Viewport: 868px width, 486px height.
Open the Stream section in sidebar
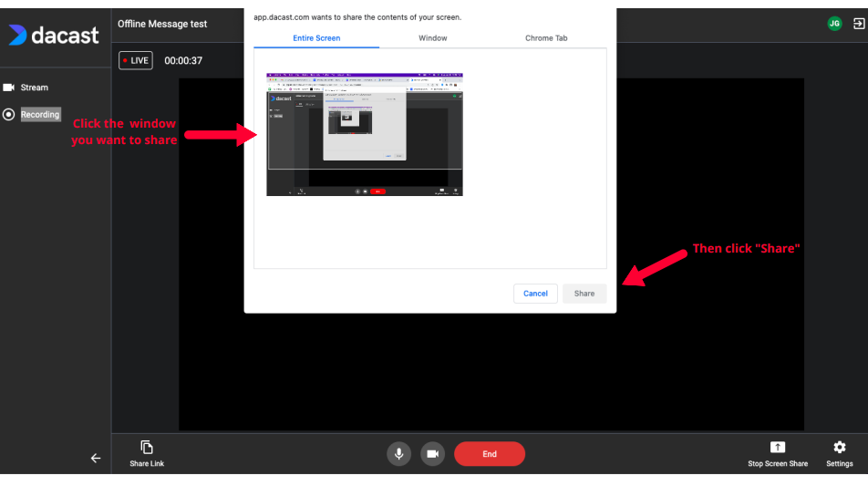coord(35,88)
